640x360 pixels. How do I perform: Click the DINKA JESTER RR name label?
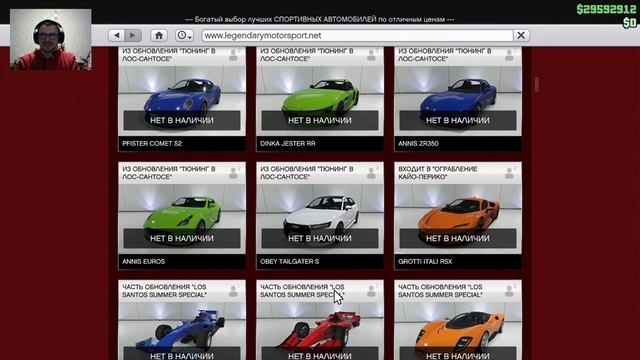288,144
